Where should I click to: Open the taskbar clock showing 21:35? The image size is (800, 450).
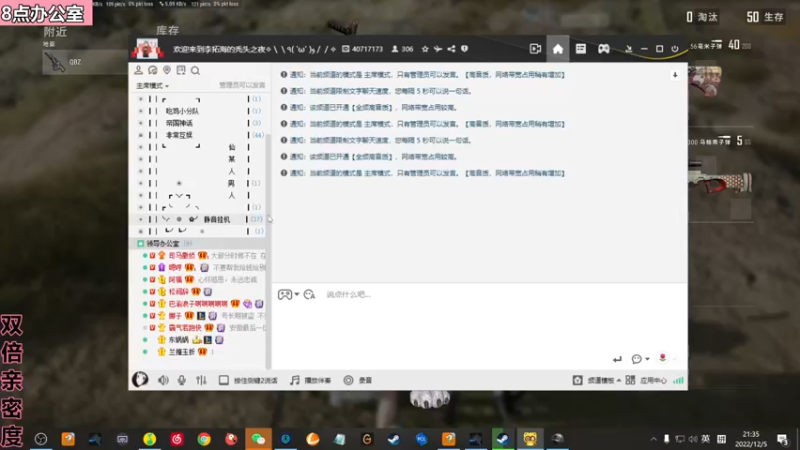pos(751,439)
